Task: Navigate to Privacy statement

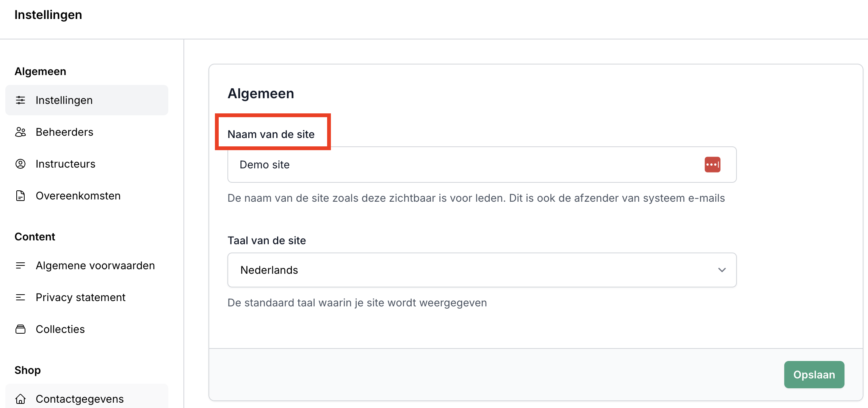Action: 80,297
